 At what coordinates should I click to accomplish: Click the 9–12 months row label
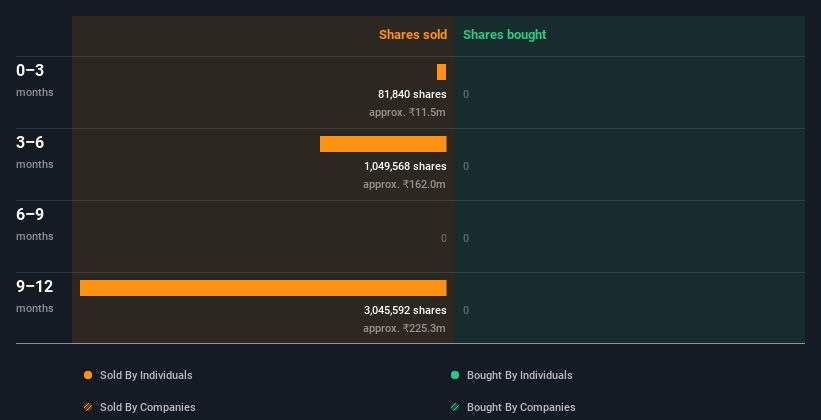click(35, 296)
